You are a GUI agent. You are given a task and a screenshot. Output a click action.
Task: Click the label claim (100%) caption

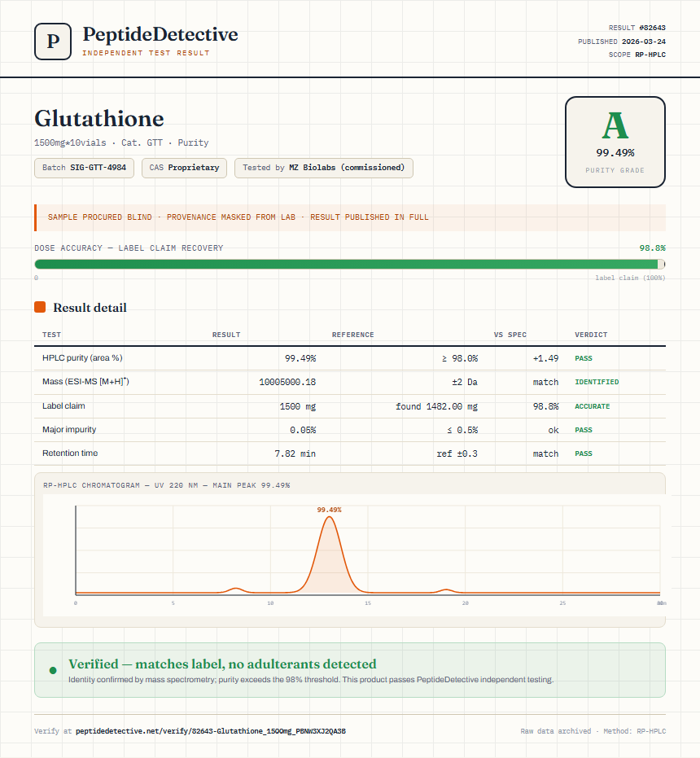pos(630,278)
